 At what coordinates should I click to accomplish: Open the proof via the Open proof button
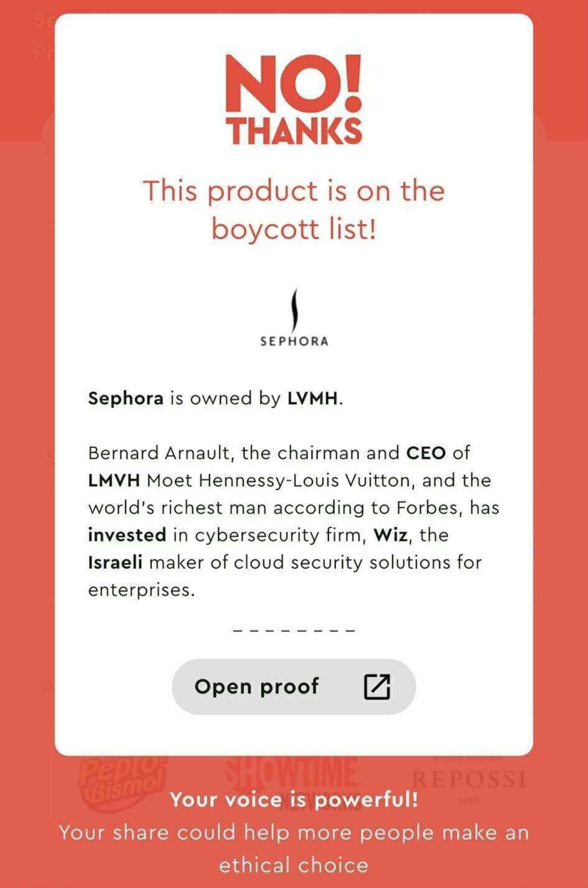(x=294, y=686)
